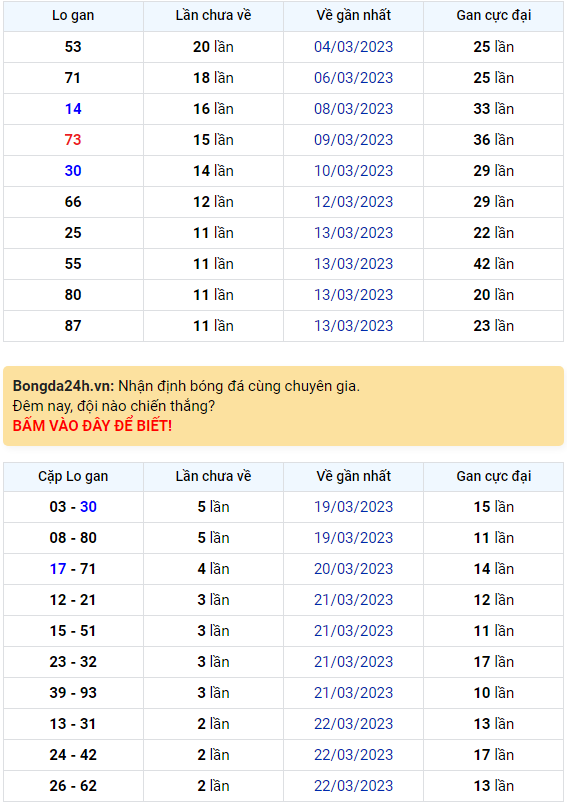The width and height of the screenshot is (567, 804).
Task: Click the 09/03/2023 date link
Action: [353, 139]
